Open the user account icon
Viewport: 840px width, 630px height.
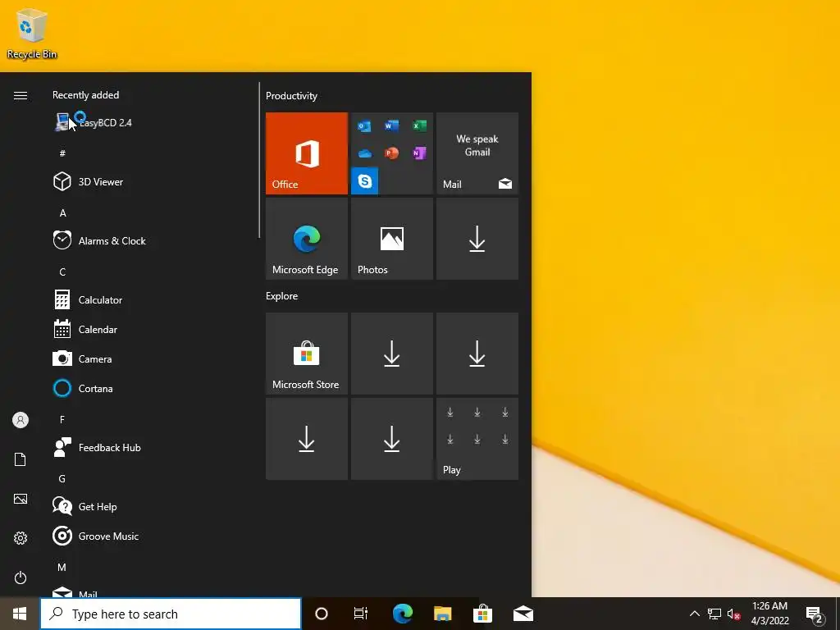(21, 420)
